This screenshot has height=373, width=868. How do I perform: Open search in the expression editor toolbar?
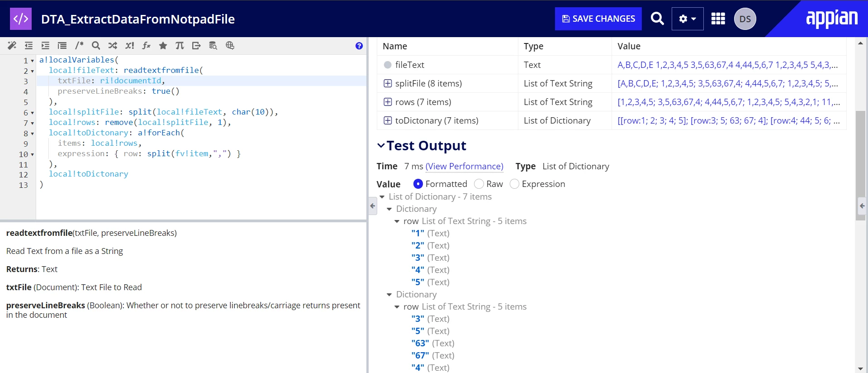[x=96, y=45]
